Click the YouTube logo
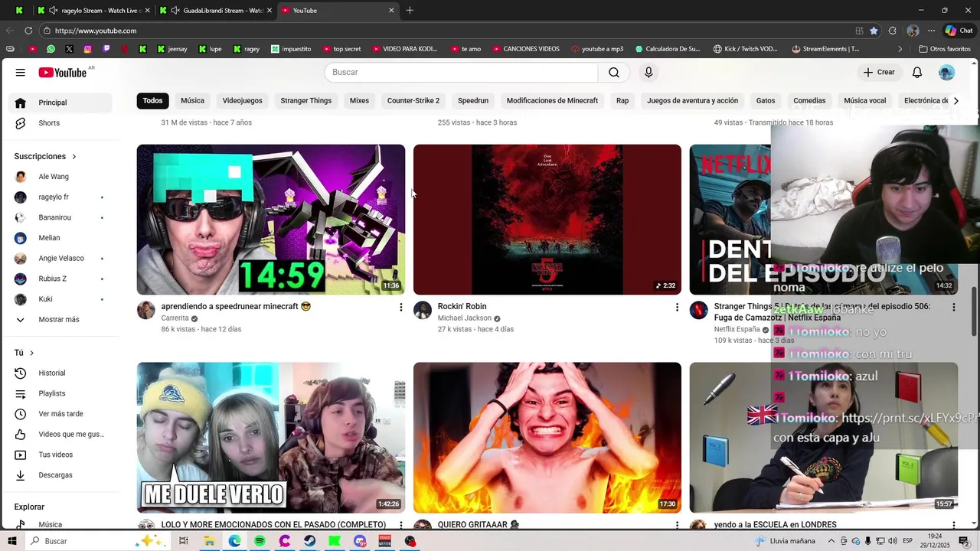Image resolution: width=980 pixels, height=551 pixels. [63, 72]
